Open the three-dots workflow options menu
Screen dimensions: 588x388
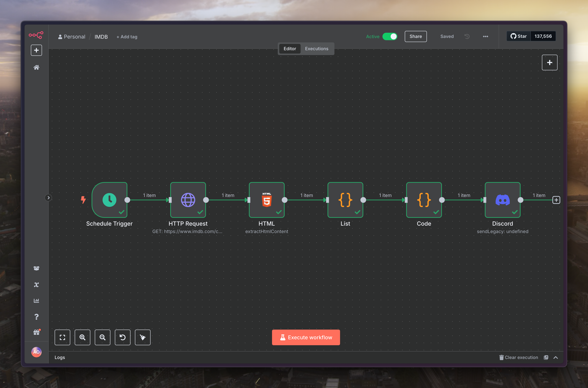[485, 36]
